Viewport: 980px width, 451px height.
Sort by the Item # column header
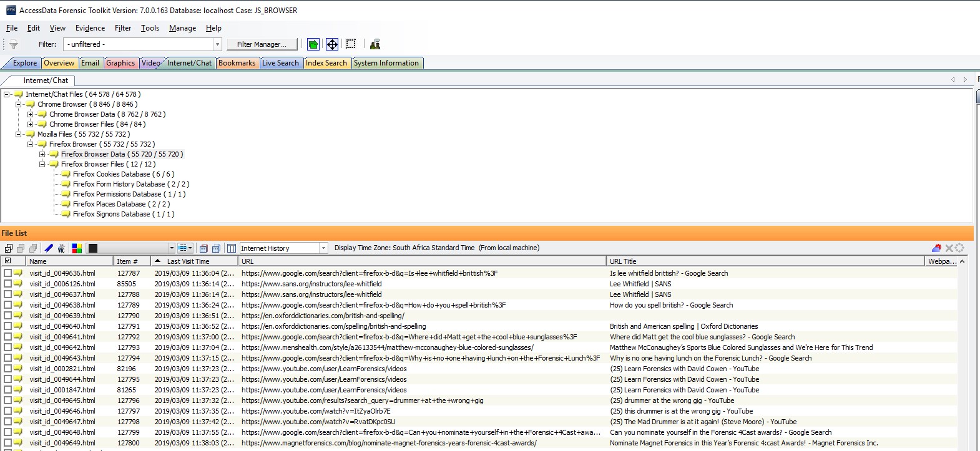click(132, 261)
